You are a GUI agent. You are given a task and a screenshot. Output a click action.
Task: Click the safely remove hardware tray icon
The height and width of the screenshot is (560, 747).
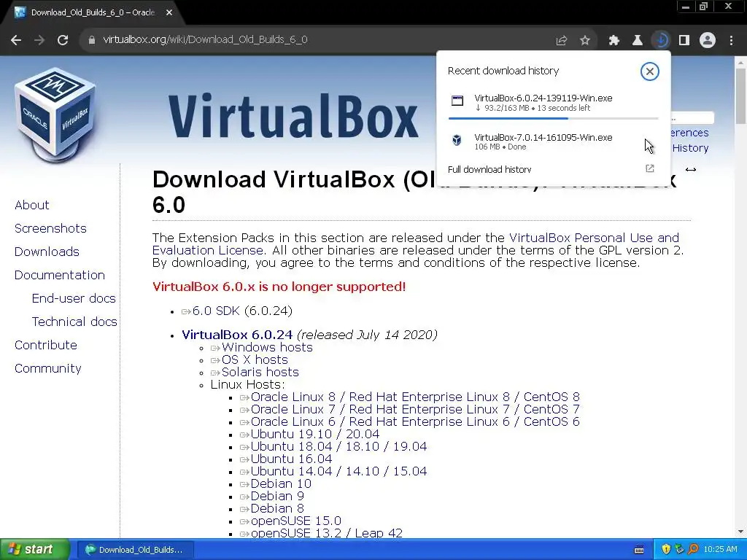[679, 550]
